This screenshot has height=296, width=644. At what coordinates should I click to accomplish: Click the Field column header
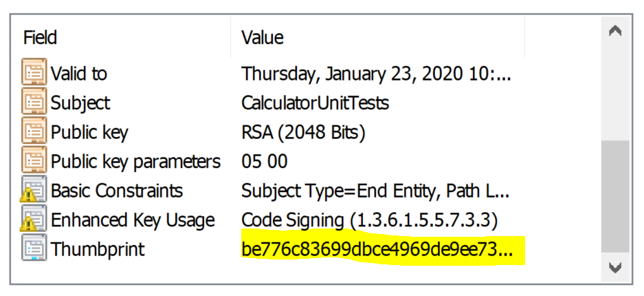(41, 36)
